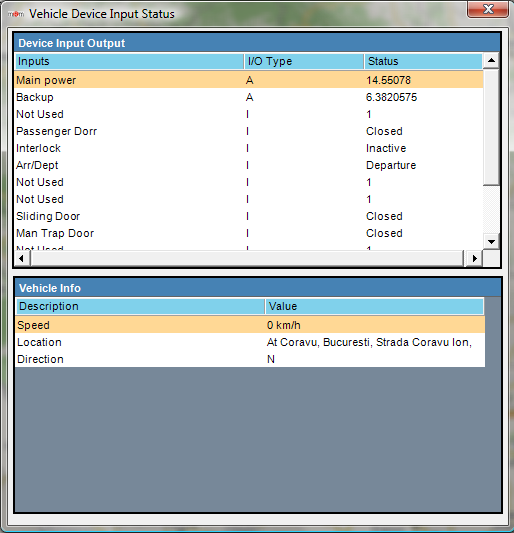Select the Arr/Dept row
514x533 pixels.
click(x=249, y=165)
